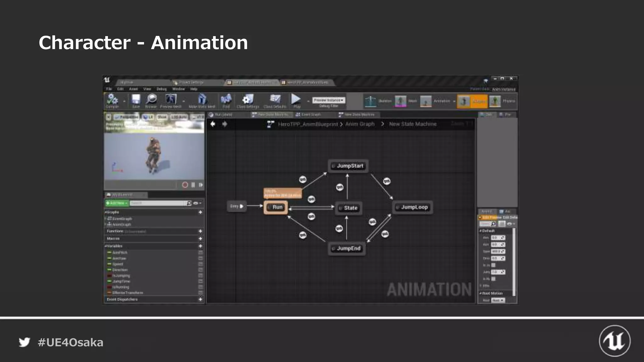
Task: Click transition icon between State and JumpStart
Action: [x=340, y=187]
